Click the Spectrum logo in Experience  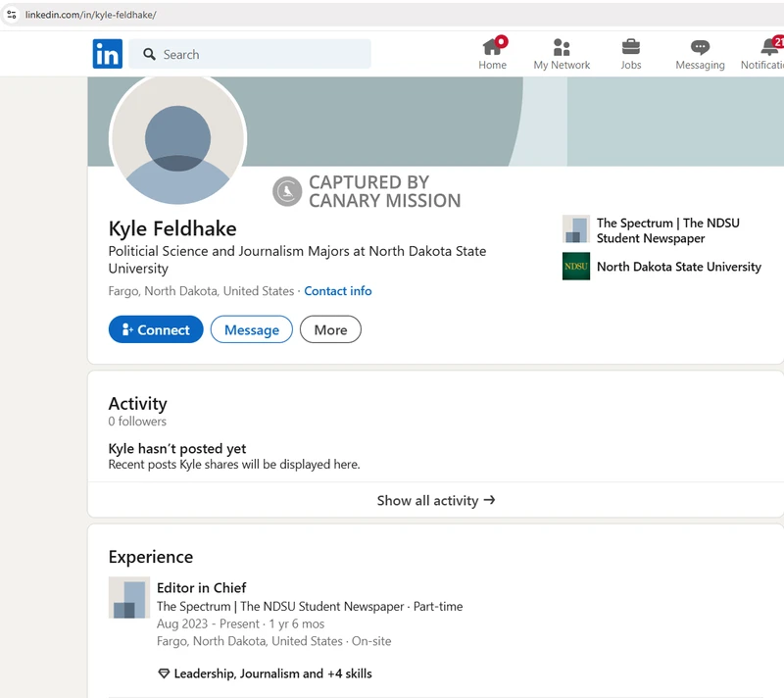point(129,597)
